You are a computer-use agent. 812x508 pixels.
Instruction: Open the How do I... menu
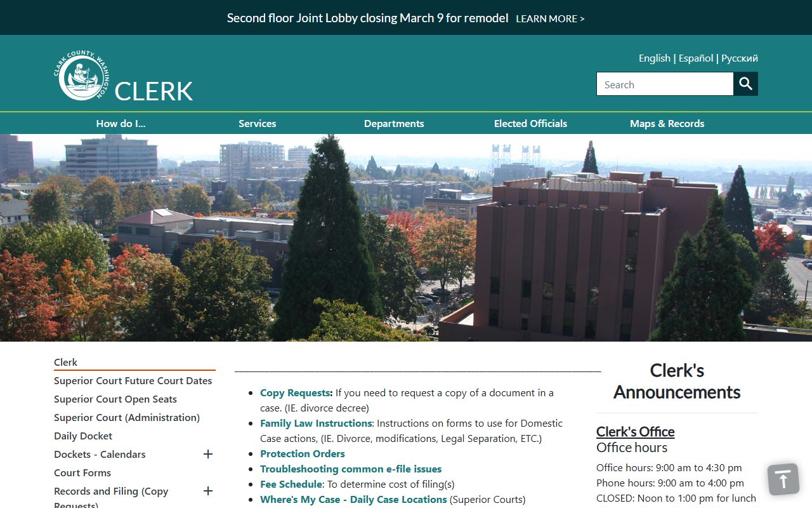pyautogui.click(x=121, y=123)
